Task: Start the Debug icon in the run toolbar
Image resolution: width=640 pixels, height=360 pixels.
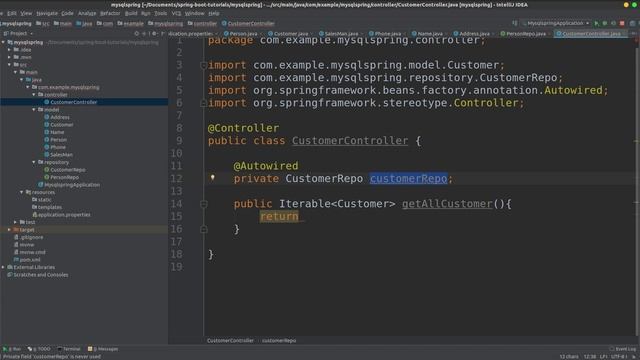Action: pyautogui.click(x=605, y=23)
